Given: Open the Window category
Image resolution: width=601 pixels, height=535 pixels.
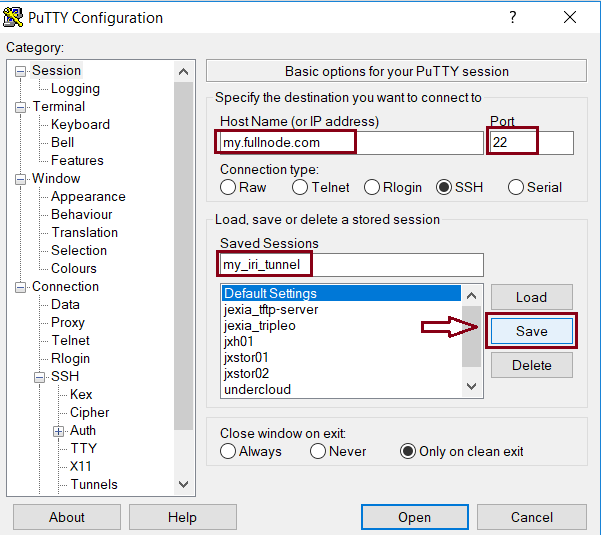Looking at the screenshot, I should [x=56, y=179].
